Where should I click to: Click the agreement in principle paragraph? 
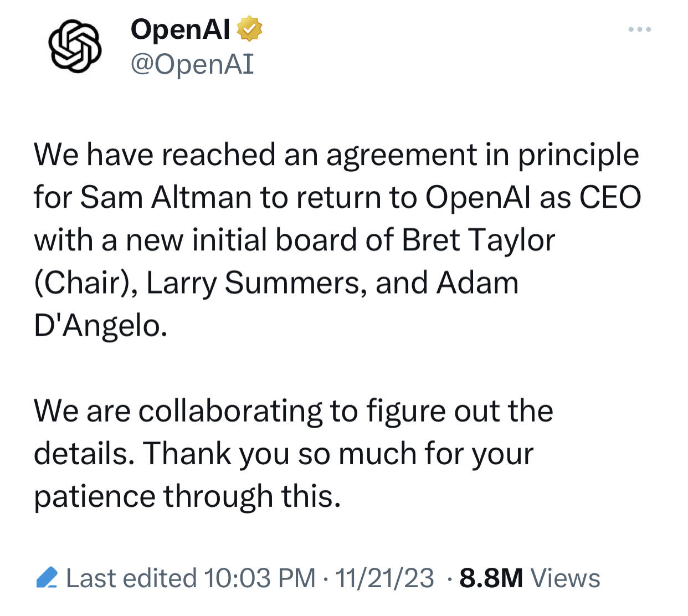click(x=337, y=240)
